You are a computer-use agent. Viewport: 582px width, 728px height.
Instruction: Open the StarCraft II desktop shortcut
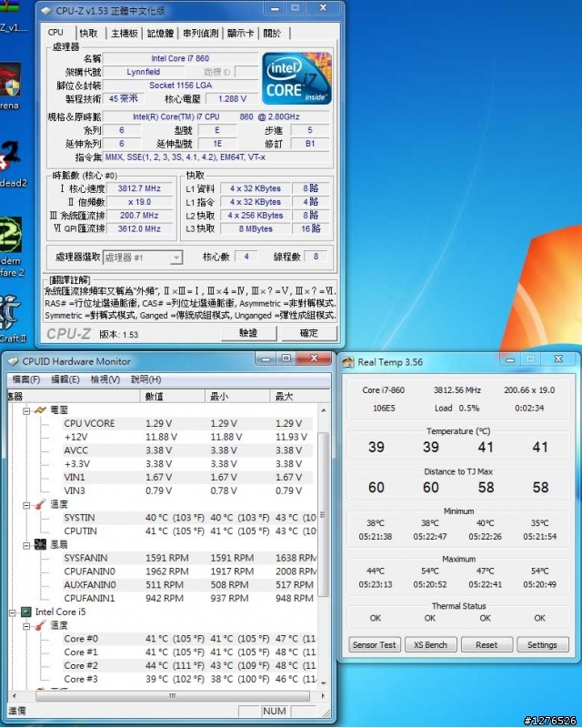coord(12,319)
